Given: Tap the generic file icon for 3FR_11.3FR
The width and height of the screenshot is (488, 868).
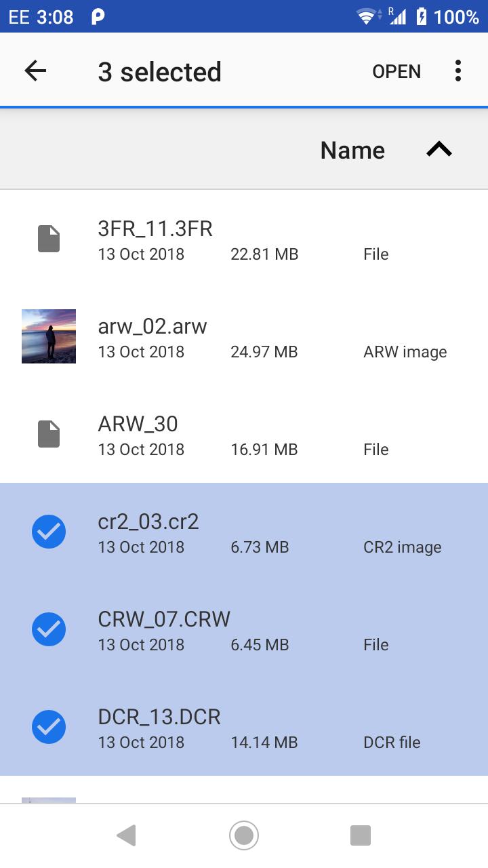Looking at the screenshot, I should tap(49, 239).
